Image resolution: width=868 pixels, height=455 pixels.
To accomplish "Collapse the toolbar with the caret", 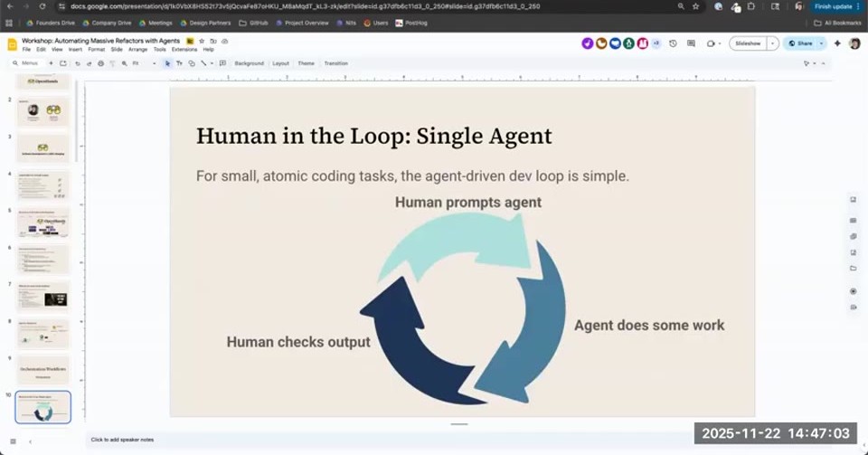I will [824, 63].
